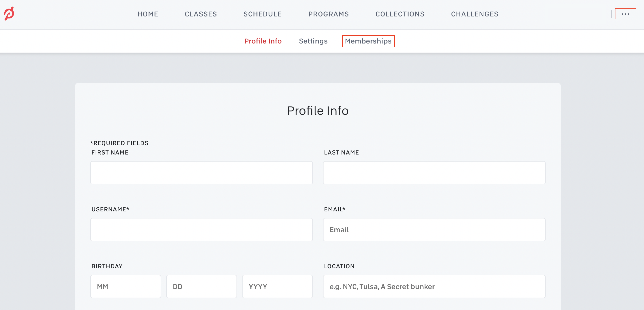This screenshot has height=310, width=644.
Task: Click the PROGRAMS nav item
Action: tap(329, 14)
